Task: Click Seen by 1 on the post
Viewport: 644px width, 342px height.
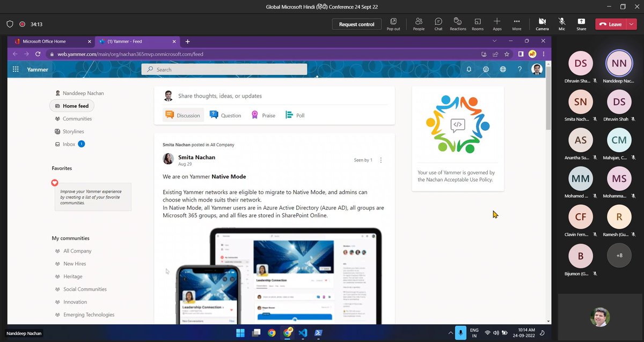Action: [x=363, y=160]
